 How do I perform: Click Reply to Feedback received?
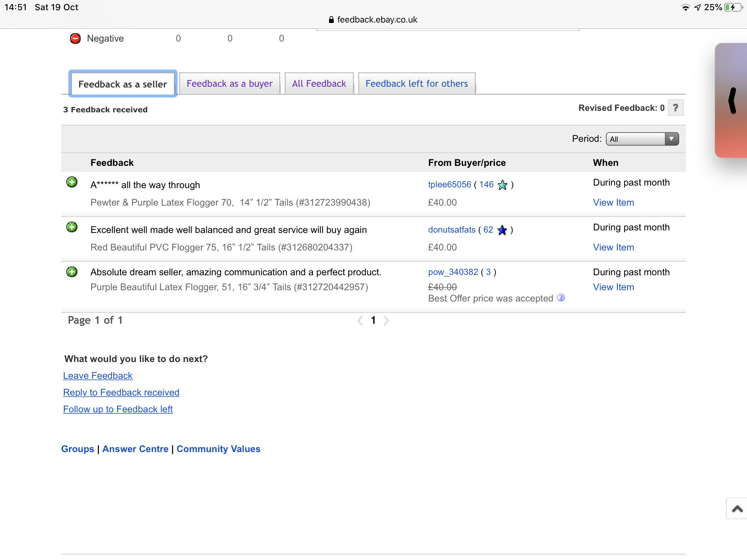121,392
